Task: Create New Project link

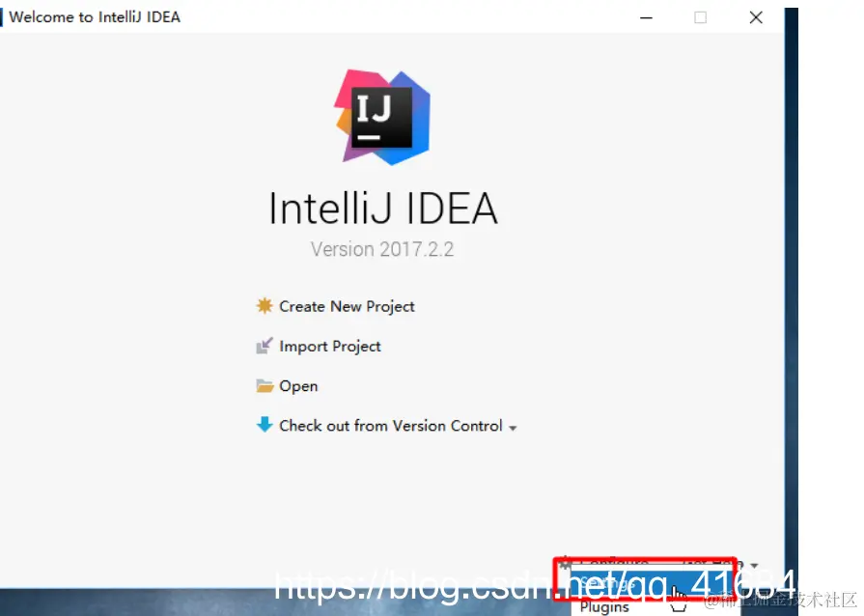Action: point(347,306)
